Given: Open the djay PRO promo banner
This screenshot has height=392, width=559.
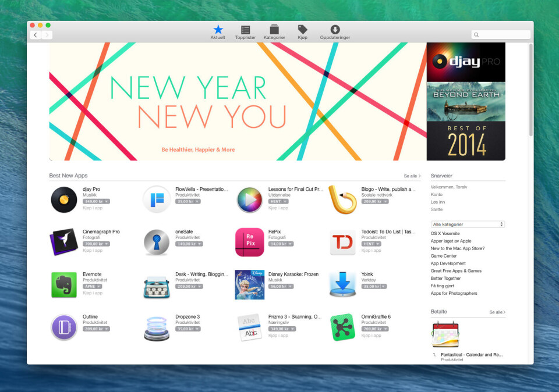Looking at the screenshot, I should coord(466,62).
